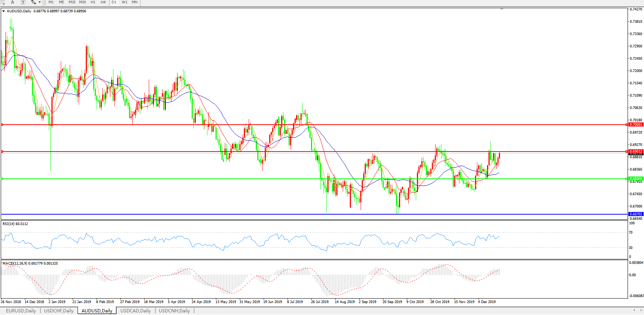Open the arrows tool dropdown menu
Viewport: 644px width, 315px height.
[x=40, y=2]
